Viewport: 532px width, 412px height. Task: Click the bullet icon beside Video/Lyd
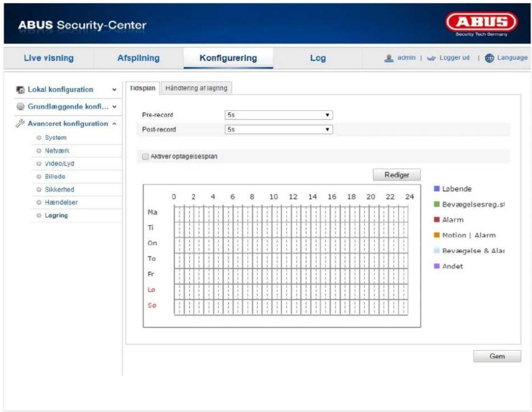[x=39, y=164]
